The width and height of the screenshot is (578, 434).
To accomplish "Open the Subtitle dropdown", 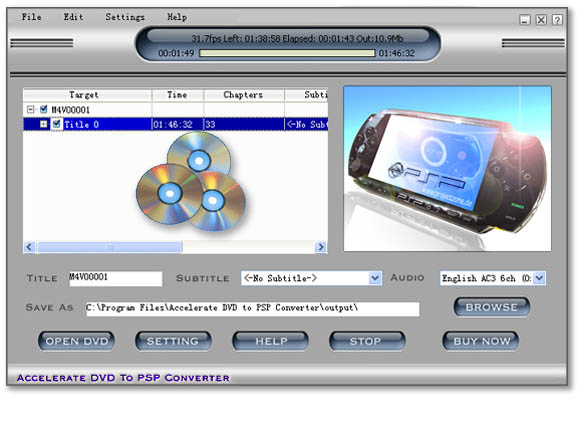I will click(375, 278).
